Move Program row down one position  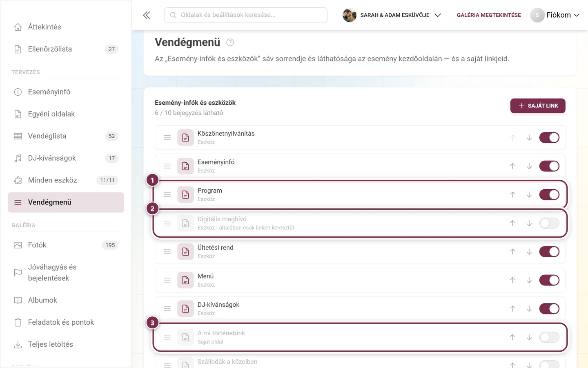click(529, 195)
